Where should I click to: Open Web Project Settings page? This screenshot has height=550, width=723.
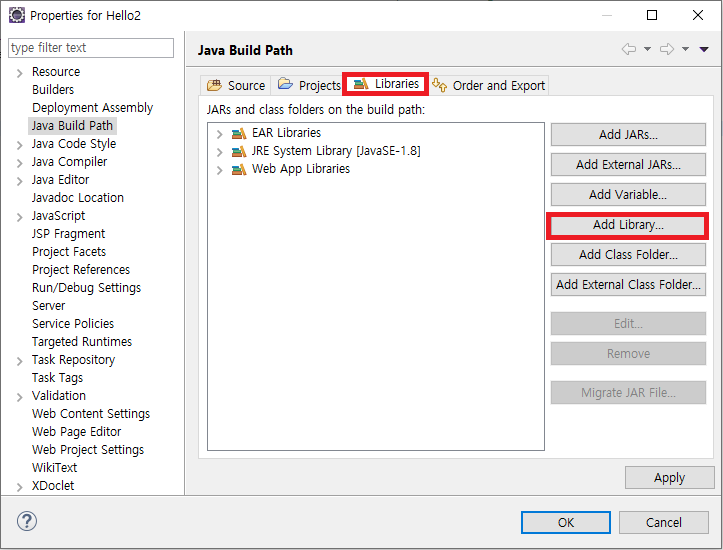(88, 449)
